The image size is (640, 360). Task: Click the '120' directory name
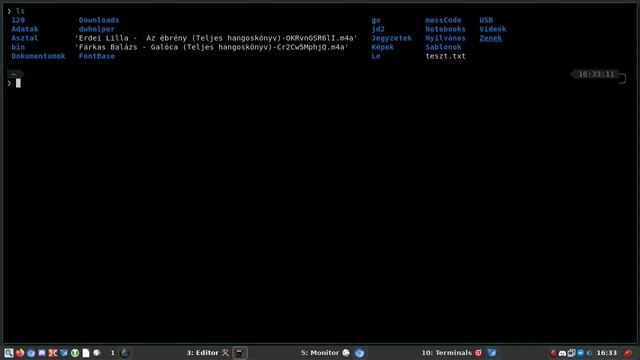(x=18, y=20)
